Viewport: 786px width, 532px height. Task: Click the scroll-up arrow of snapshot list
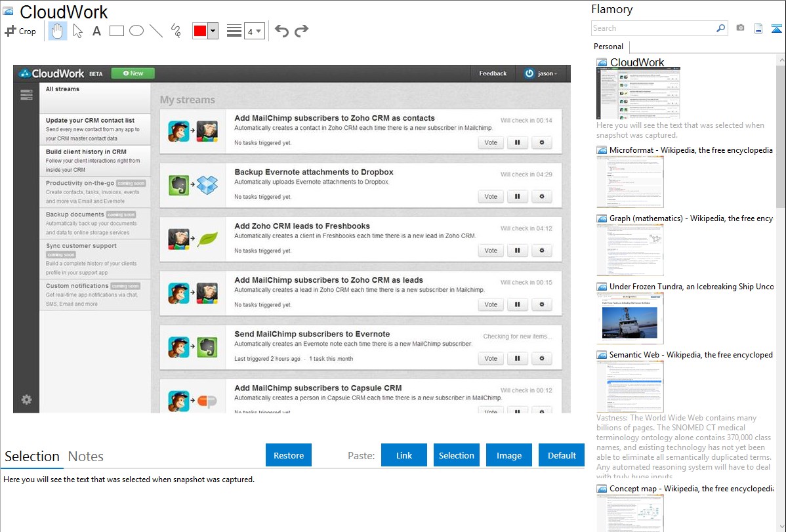(781, 60)
